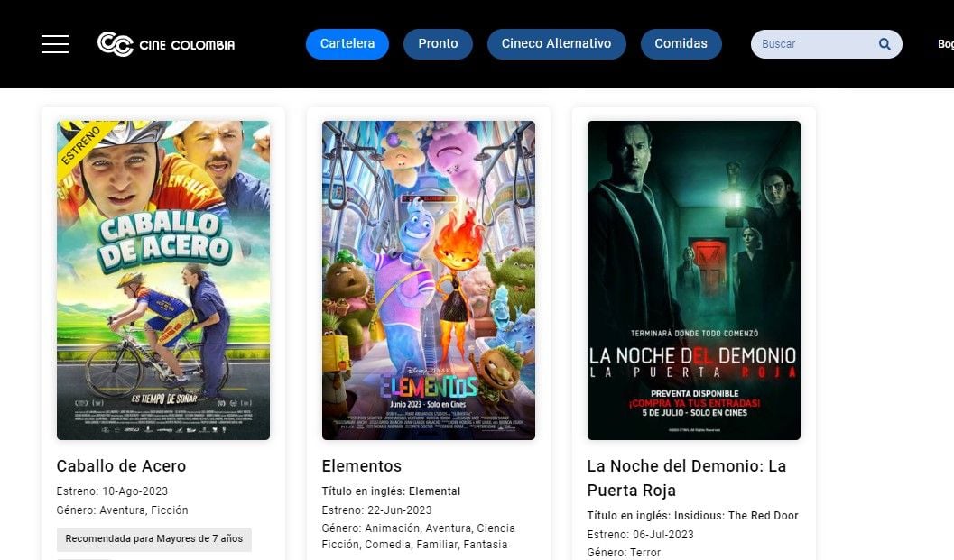
Task: Click the search magnifier icon
Action: point(884,43)
